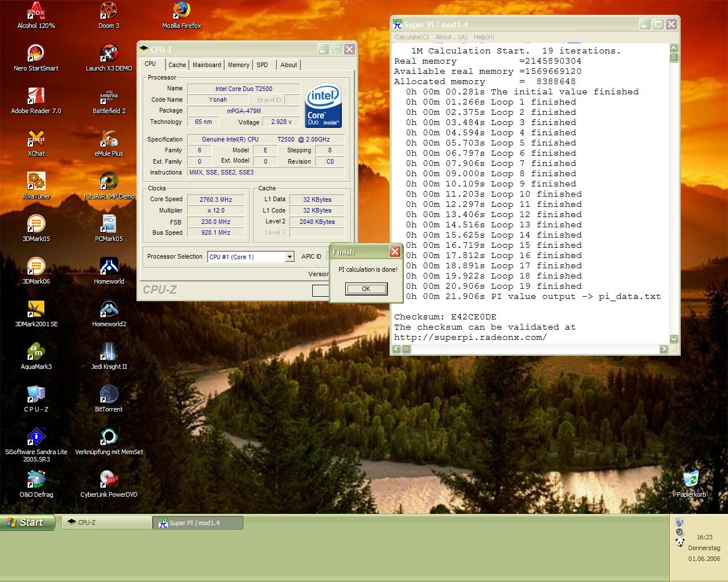Expand the Processor Selection dropdown
Screen dimensions: 728x582
point(289,257)
